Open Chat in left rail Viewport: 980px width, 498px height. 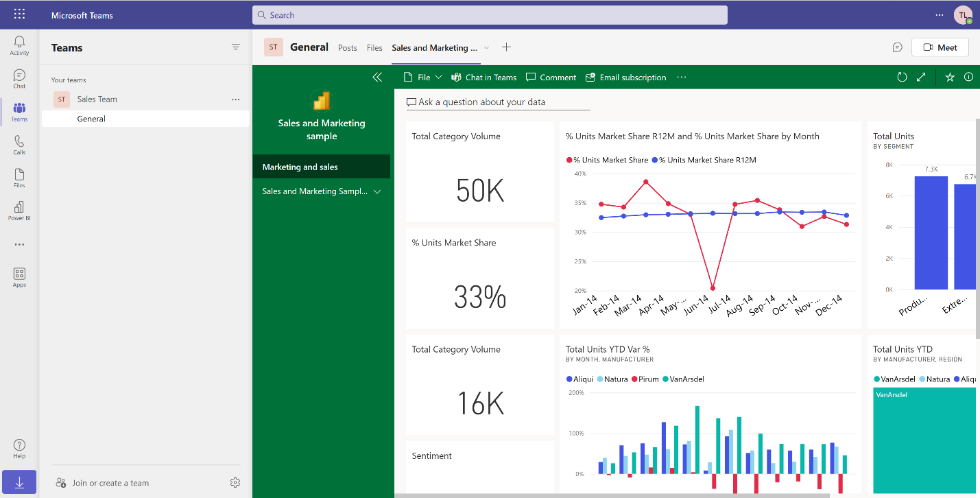[x=19, y=79]
